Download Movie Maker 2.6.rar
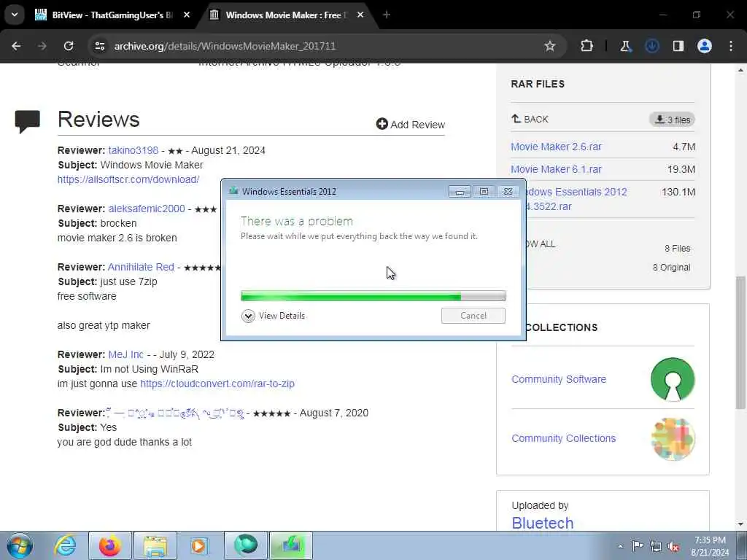 coord(556,147)
